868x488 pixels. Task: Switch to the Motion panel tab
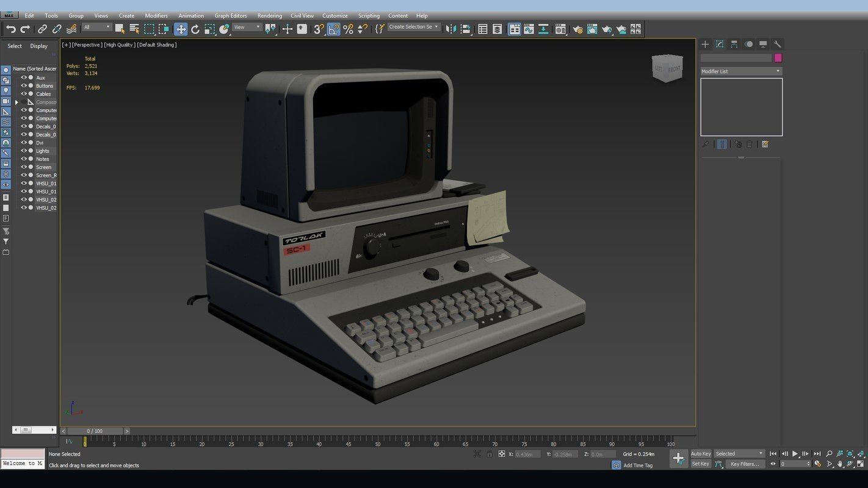click(748, 44)
